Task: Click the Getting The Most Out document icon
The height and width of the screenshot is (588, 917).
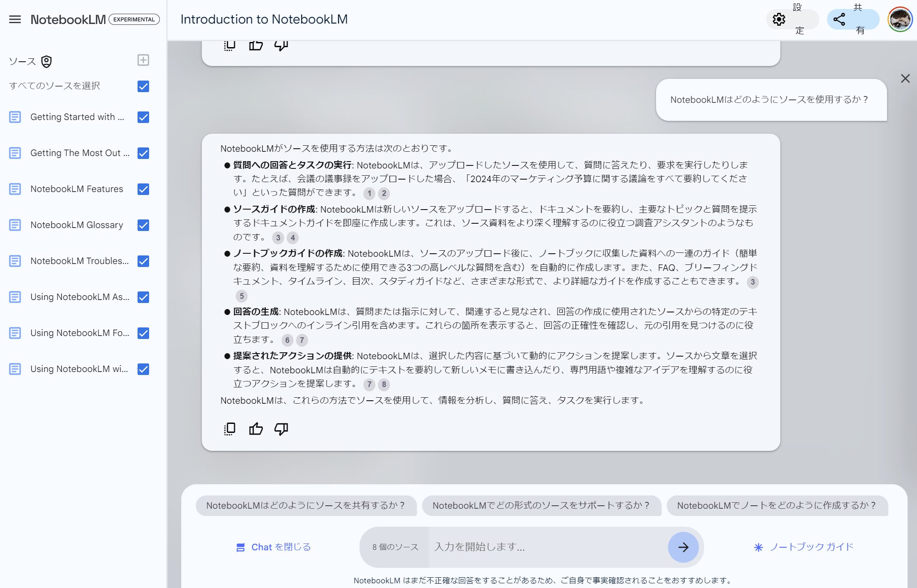Action: pos(15,153)
